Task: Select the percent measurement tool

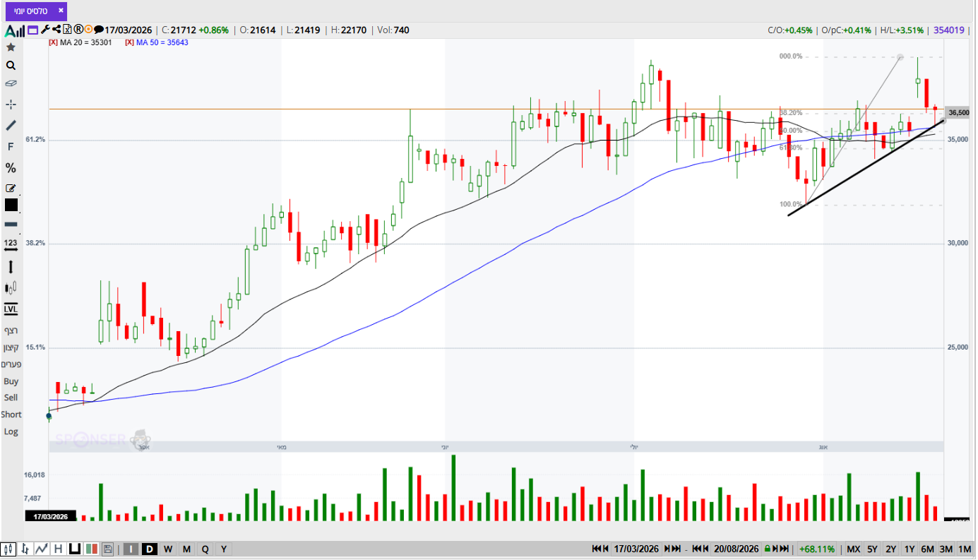Action: pos(11,168)
